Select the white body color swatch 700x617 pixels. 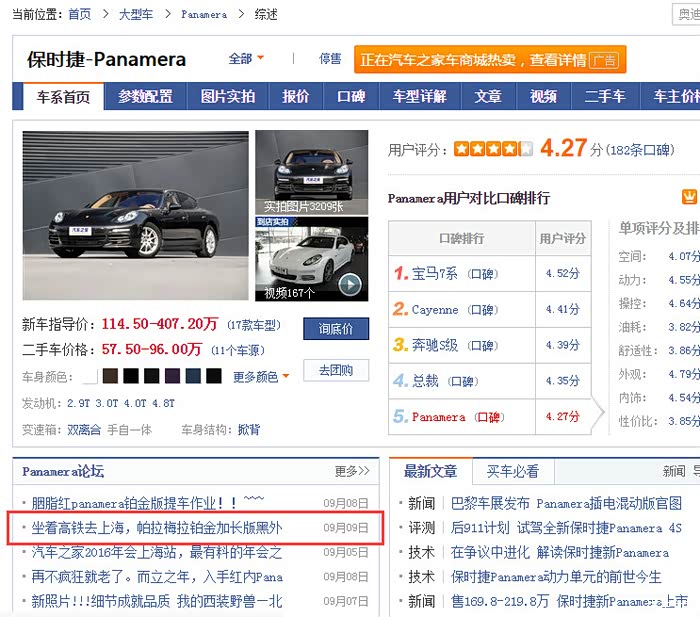90,377
